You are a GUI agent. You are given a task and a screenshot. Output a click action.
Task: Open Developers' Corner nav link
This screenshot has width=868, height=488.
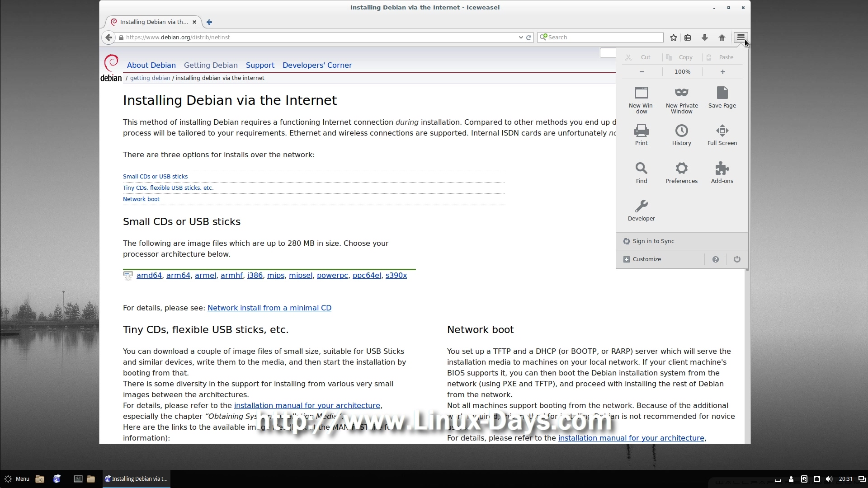[x=317, y=66]
